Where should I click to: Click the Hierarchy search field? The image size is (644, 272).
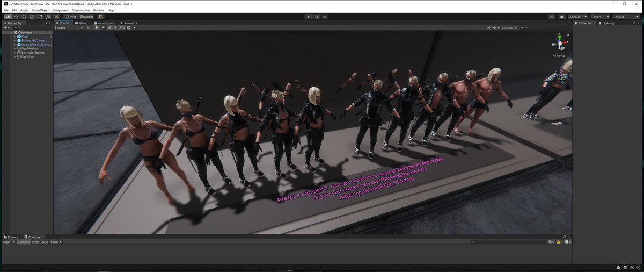(32, 28)
